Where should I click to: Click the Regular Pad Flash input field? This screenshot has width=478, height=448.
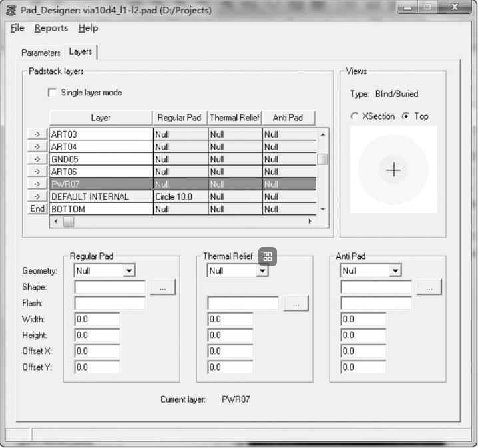(x=110, y=304)
